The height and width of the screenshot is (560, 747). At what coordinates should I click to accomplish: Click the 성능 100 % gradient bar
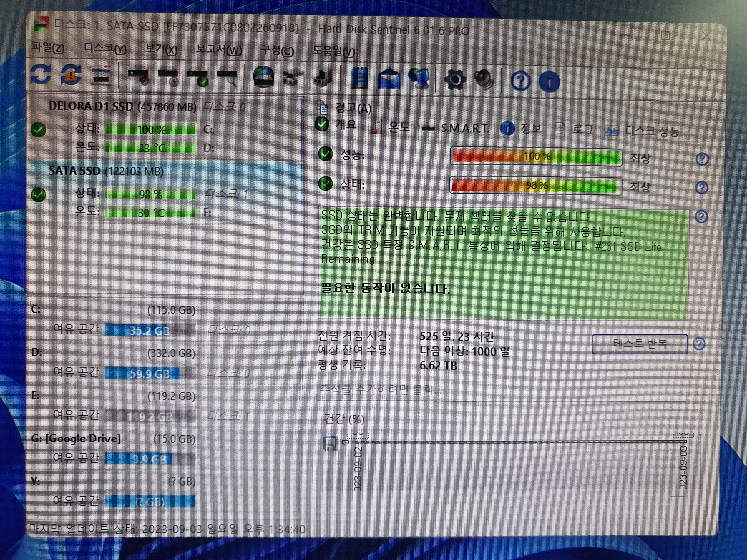click(536, 156)
